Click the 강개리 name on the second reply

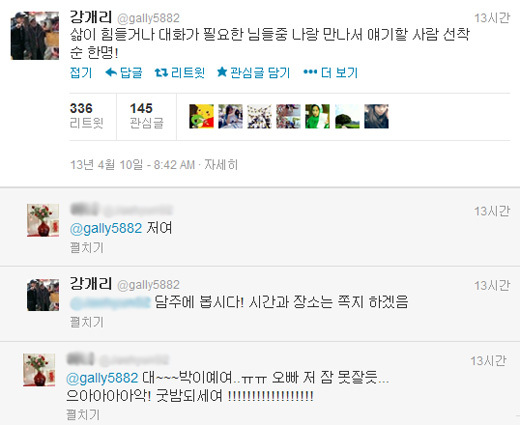click(91, 284)
